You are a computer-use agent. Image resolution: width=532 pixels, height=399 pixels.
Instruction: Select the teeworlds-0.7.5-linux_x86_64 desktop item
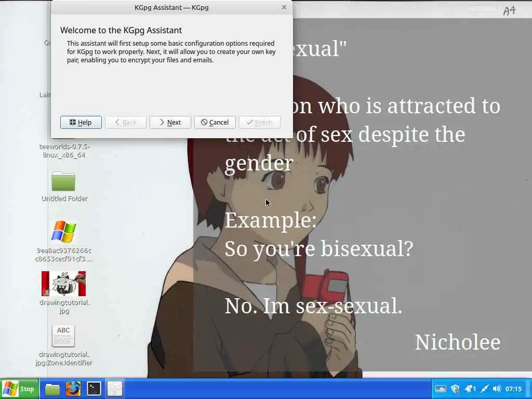64,151
